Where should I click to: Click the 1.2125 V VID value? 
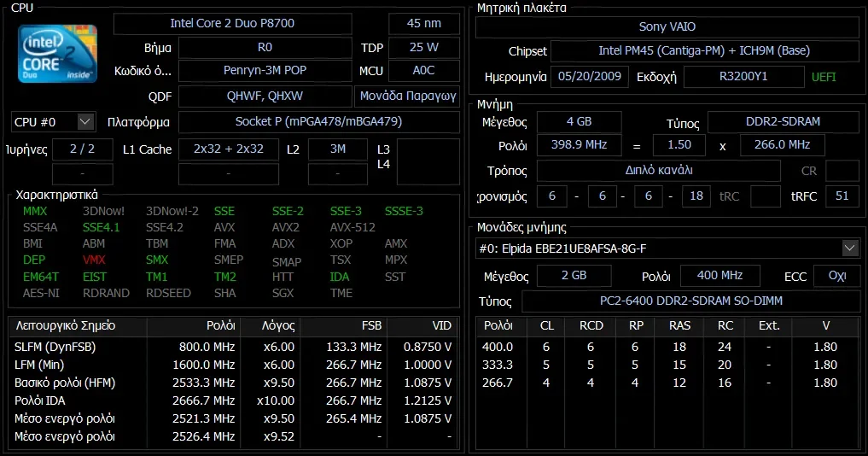point(428,400)
